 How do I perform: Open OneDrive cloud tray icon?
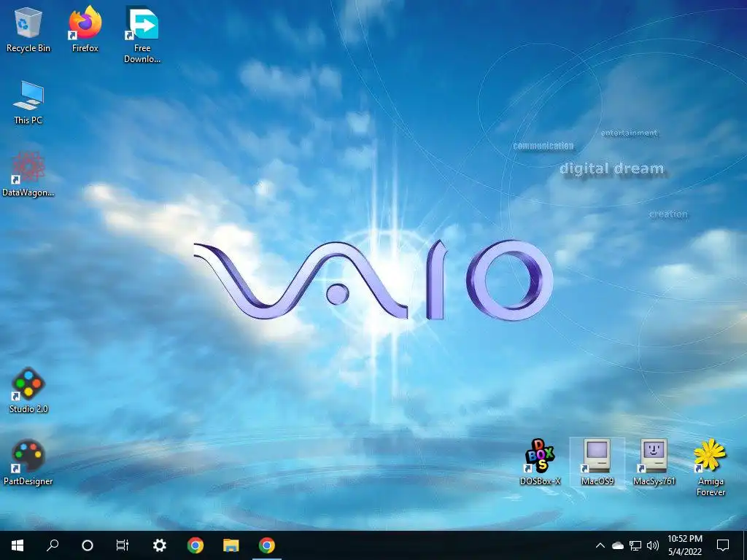[617, 545]
